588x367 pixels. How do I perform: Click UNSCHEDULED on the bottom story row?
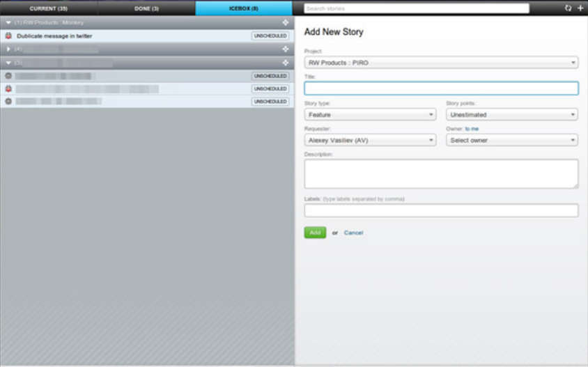tap(270, 102)
